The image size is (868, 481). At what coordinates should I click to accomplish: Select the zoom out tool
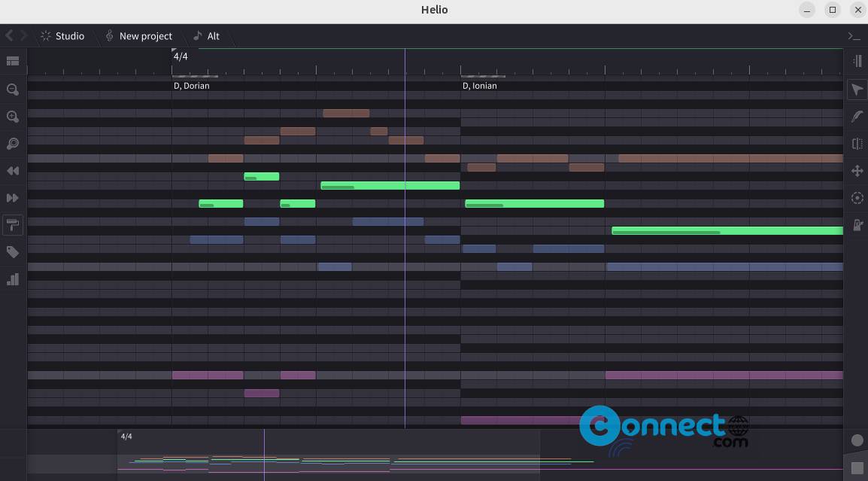point(12,90)
